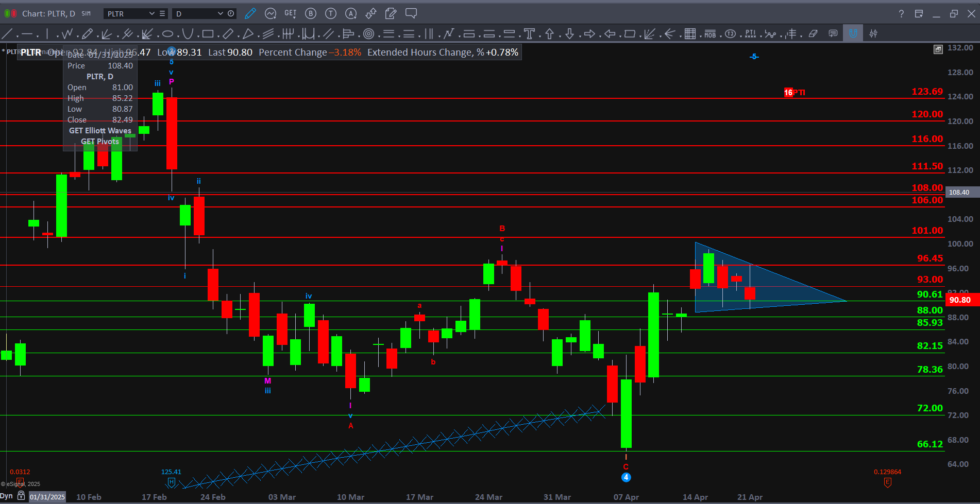Open the PLTR symbol dropdown
Screen dimensions: 980x504
pyautogui.click(x=151, y=13)
